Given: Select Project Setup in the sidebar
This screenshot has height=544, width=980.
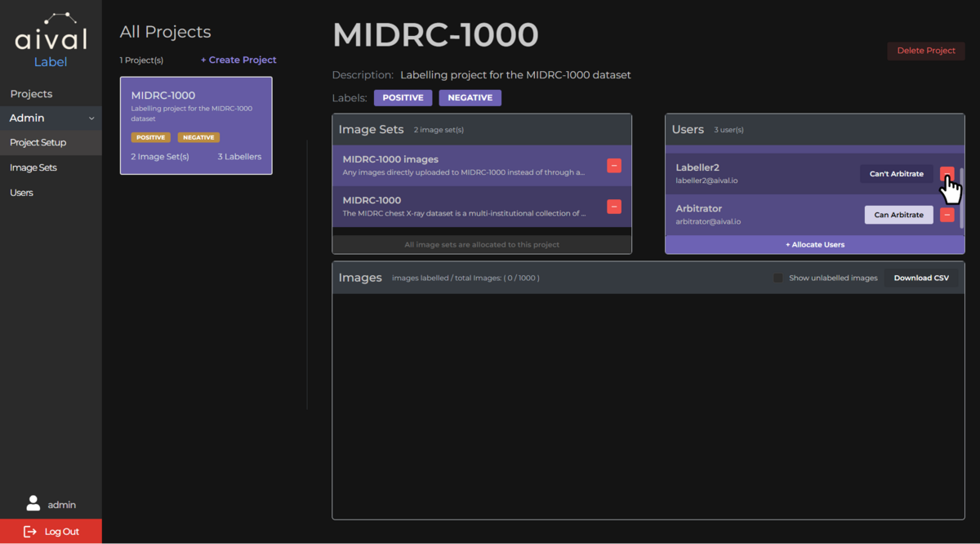Looking at the screenshot, I should pyautogui.click(x=38, y=142).
